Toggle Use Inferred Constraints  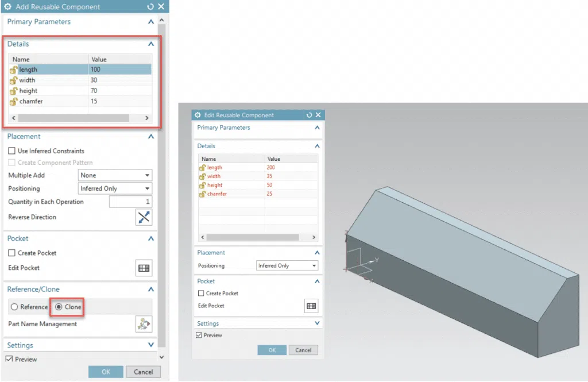pos(11,150)
